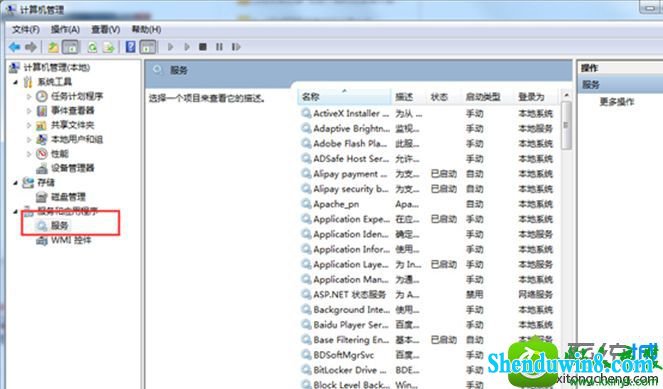Select the 共享文件夹 icon
This screenshot has width=663, height=389.
(x=41, y=125)
